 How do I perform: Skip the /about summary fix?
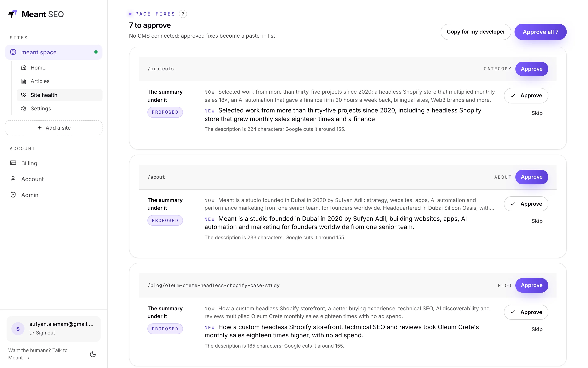click(537, 221)
